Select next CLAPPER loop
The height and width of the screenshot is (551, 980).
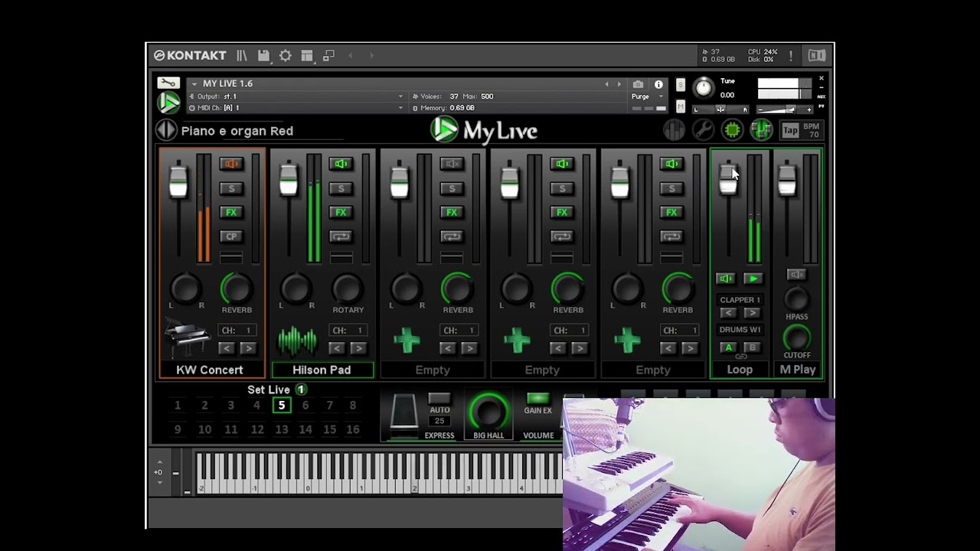[x=752, y=313]
